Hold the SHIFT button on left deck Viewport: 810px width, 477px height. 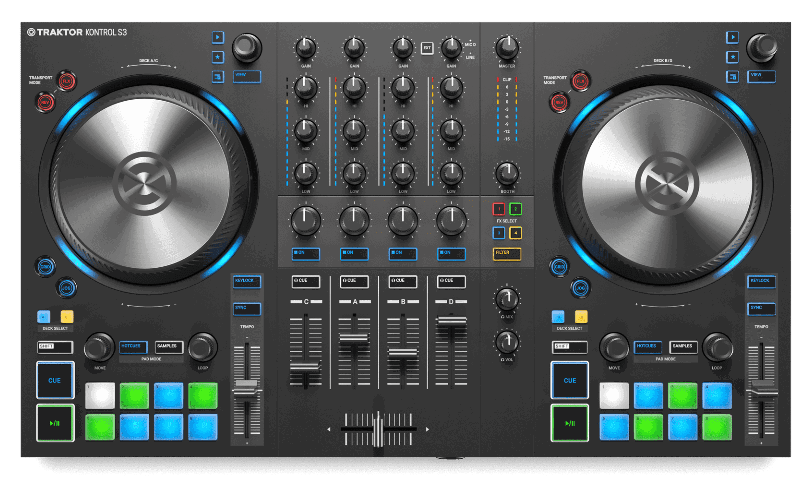point(55,347)
